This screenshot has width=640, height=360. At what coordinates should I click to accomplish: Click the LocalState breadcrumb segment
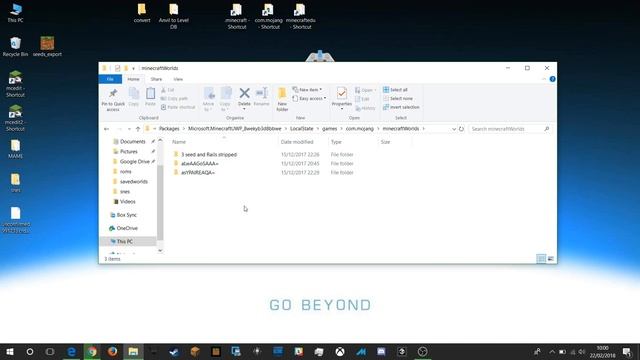[x=302, y=129]
